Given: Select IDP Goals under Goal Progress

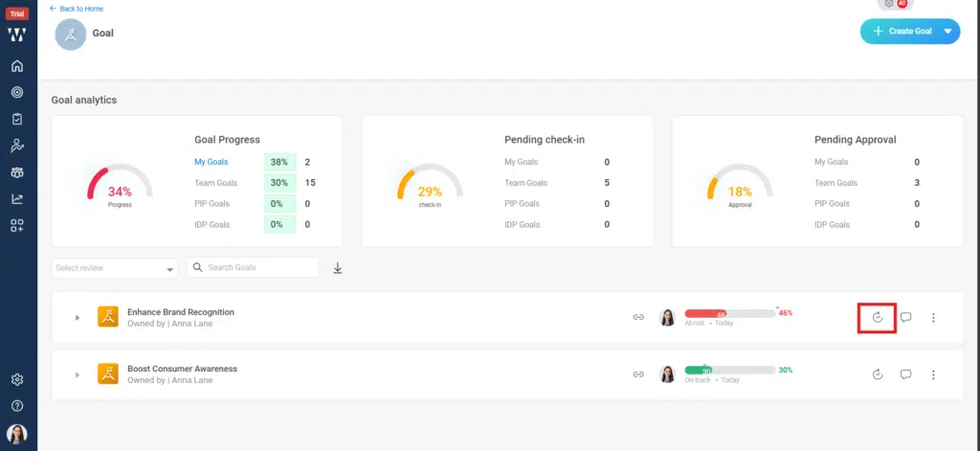Looking at the screenshot, I should click(x=212, y=225).
